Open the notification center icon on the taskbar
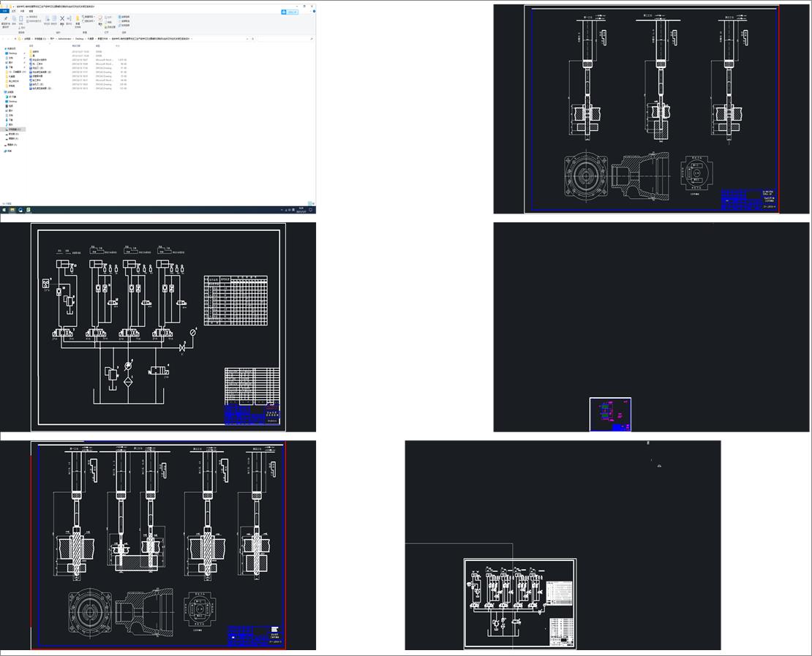This screenshot has height=656, width=812. 311,210
